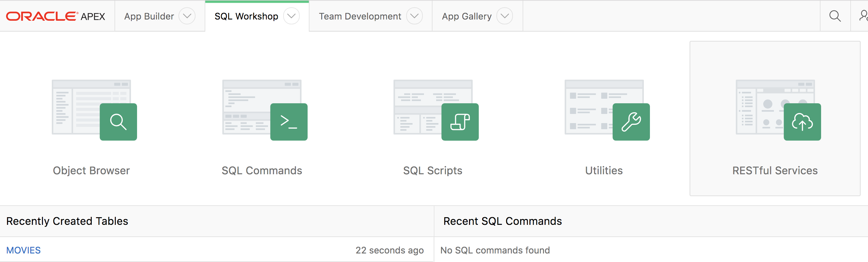Open the Object Browser magnifier icon

pos(118,122)
